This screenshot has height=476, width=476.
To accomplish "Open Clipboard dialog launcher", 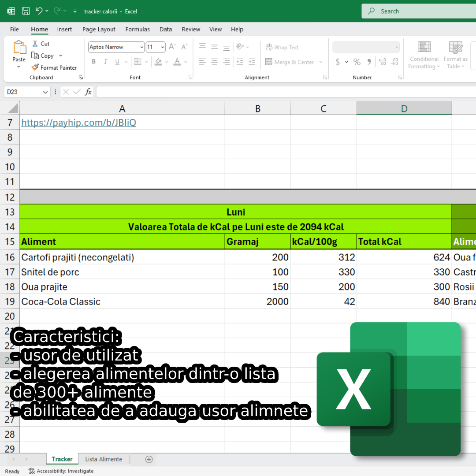I will (81, 78).
